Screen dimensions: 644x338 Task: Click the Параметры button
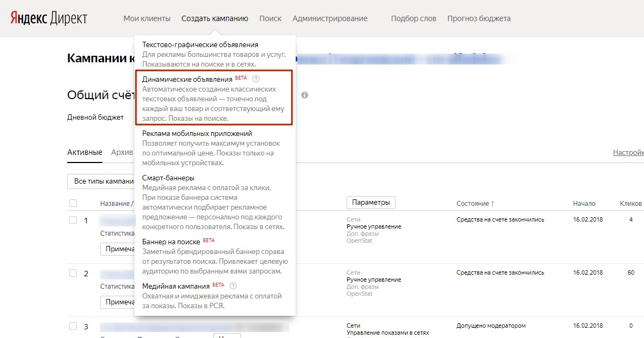pos(371,203)
